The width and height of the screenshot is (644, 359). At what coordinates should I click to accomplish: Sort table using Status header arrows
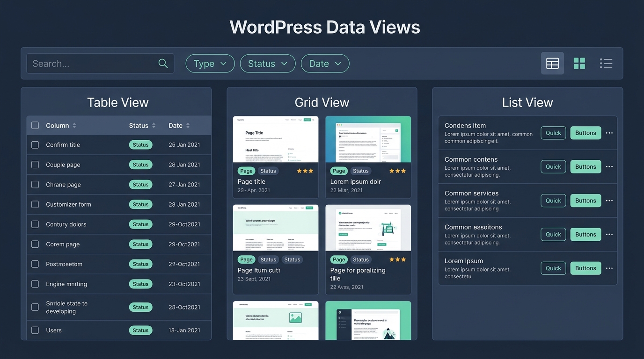click(x=153, y=126)
